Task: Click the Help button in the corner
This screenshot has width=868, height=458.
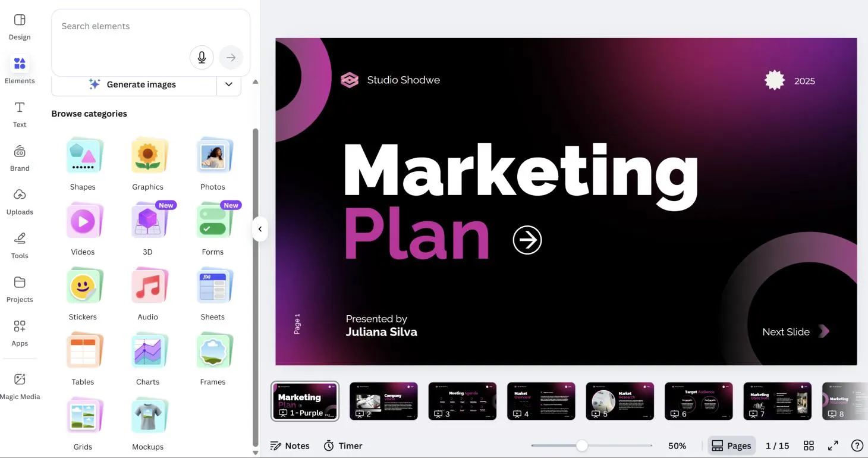Action: [x=857, y=445]
